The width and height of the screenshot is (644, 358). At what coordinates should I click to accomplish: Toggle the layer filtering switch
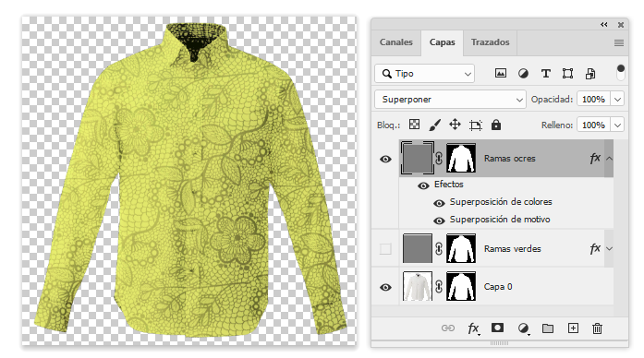click(x=621, y=72)
